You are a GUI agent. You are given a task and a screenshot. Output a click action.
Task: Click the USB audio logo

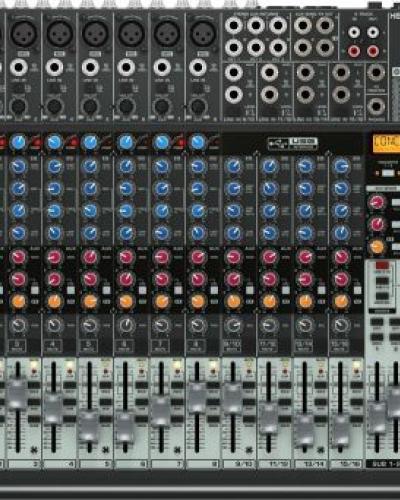292,144
